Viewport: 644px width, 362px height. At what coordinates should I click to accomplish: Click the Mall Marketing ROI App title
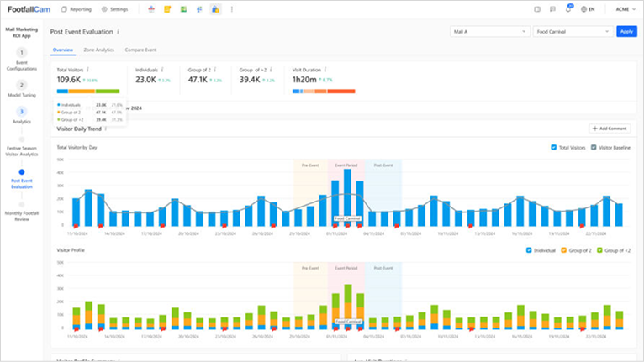pyautogui.click(x=21, y=33)
